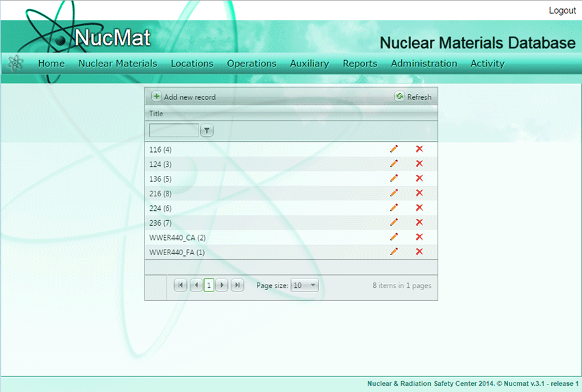
Task: Click the Refresh icon in the grid header
Action: click(x=400, y=96)
